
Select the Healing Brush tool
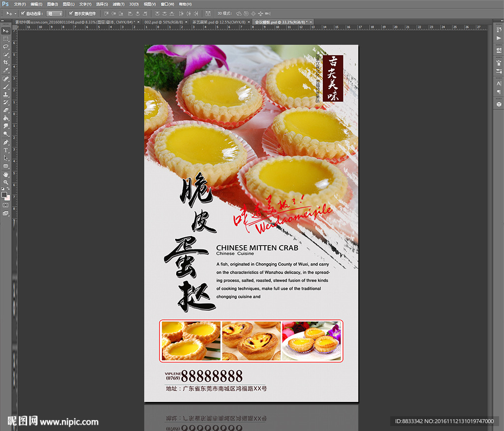coord(6,79)
